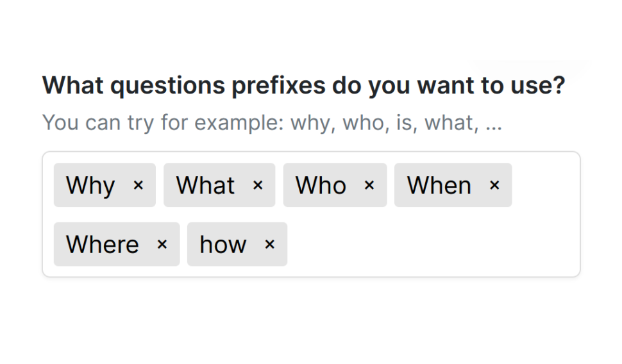Click the "What questions prefixes" heading
The image size is (622, 364).
click(303, 85)
